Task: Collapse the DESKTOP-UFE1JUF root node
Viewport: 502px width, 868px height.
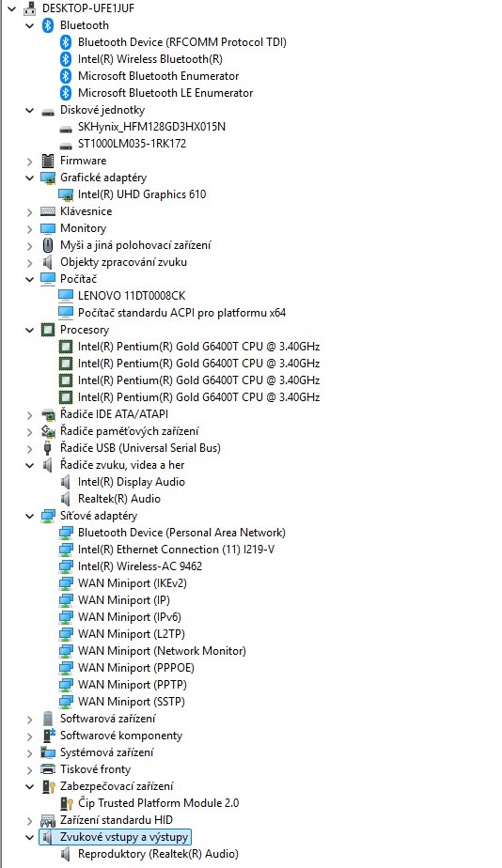Action: [x=12, y=8]
